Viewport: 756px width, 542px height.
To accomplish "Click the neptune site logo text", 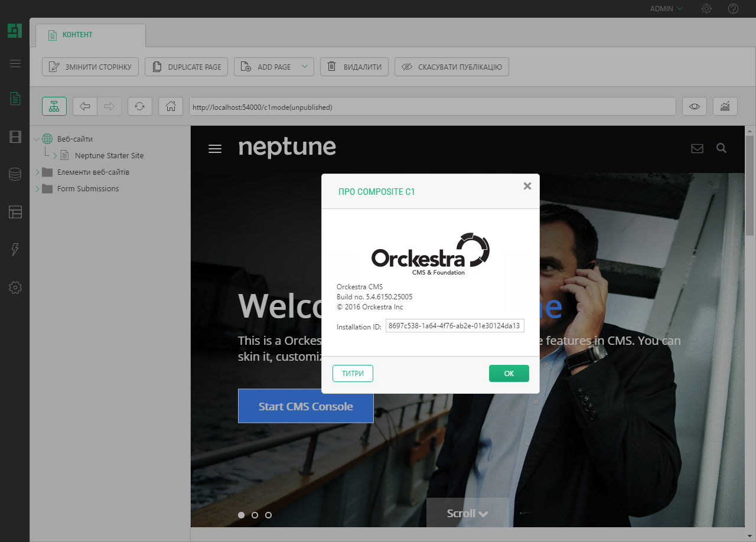I will coord(287,147).
